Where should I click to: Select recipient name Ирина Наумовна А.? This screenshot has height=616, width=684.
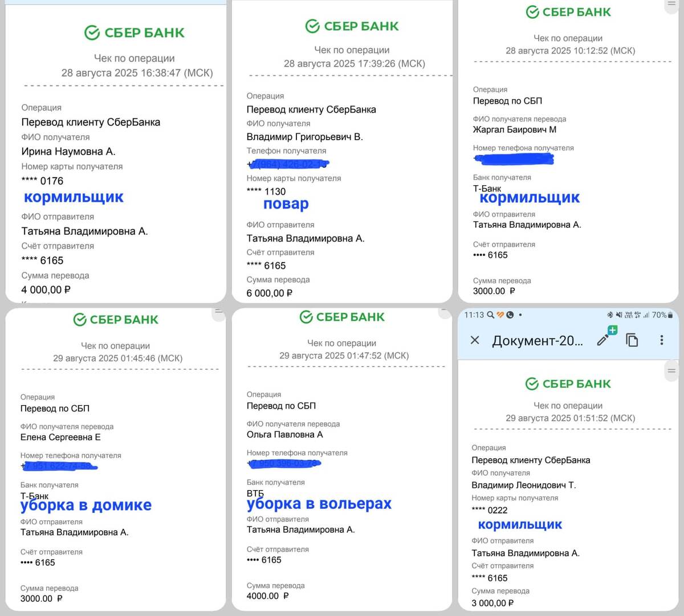pos(68,152)
